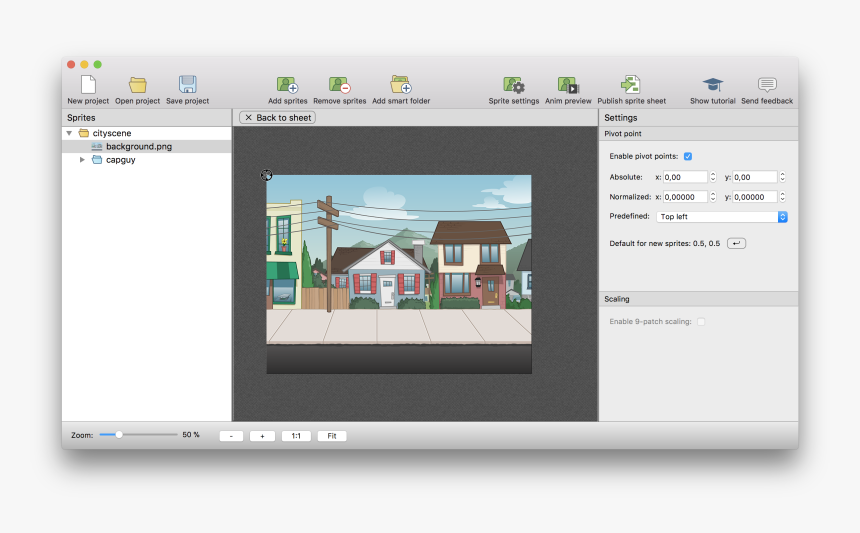Show tutorial via graduation cap icon
Screen dimensions: 860x533
coord(712,85)
